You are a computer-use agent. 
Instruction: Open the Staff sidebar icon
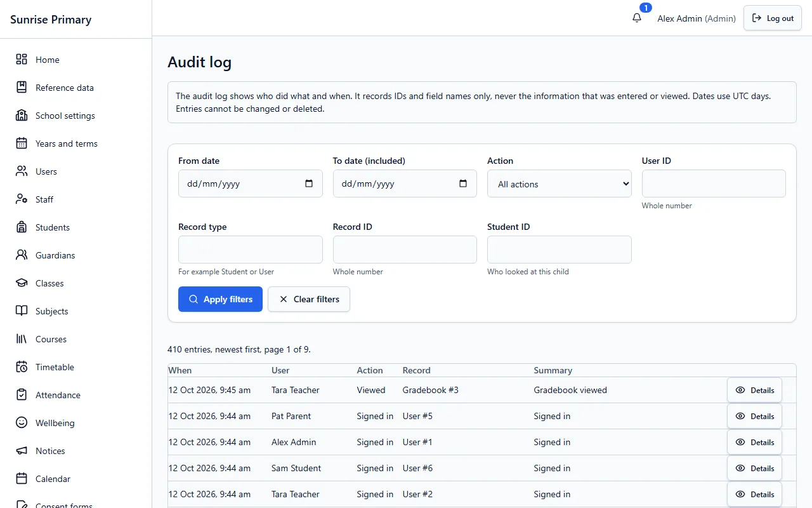pyautogui.click(x=22, y=199)
